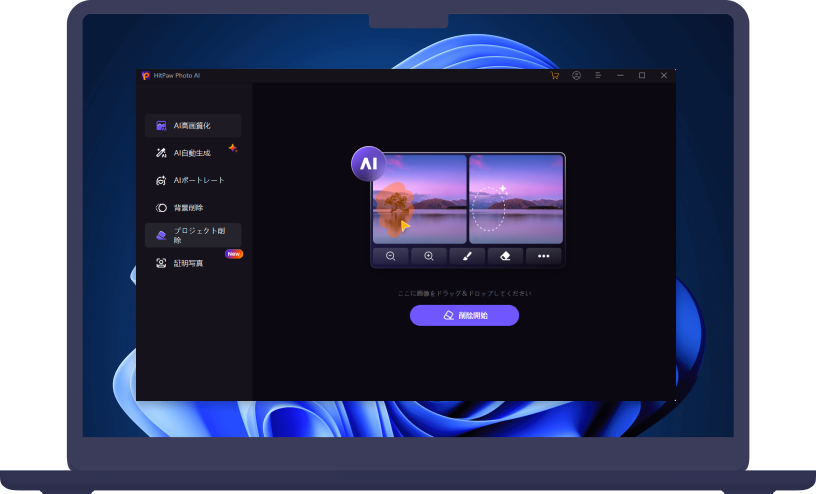Minimize the HitPaw Photo AI window

(620, 75)
